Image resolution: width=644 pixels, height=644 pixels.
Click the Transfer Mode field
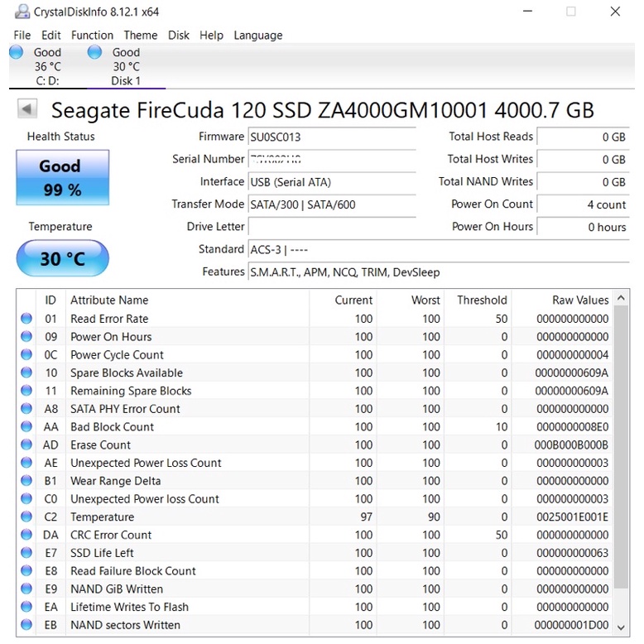click(332, 204)
